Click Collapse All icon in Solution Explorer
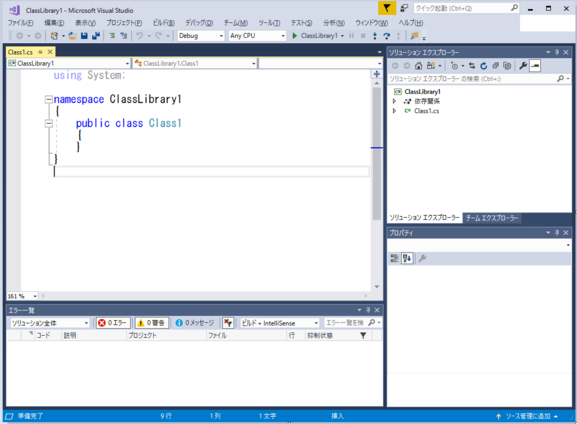 click(x=495, y=66)
